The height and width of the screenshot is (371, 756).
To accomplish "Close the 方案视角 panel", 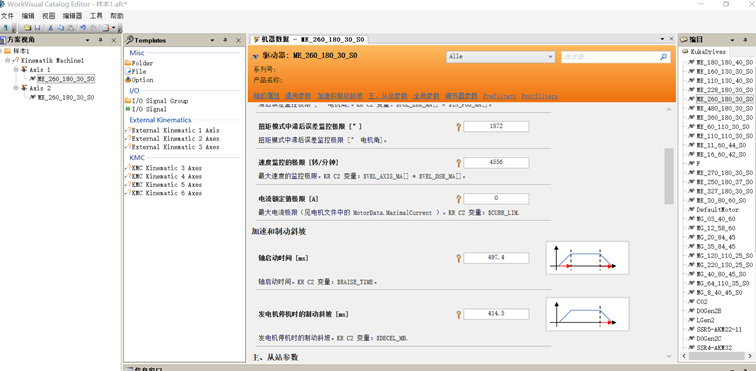I will click(x=114, y=40).
